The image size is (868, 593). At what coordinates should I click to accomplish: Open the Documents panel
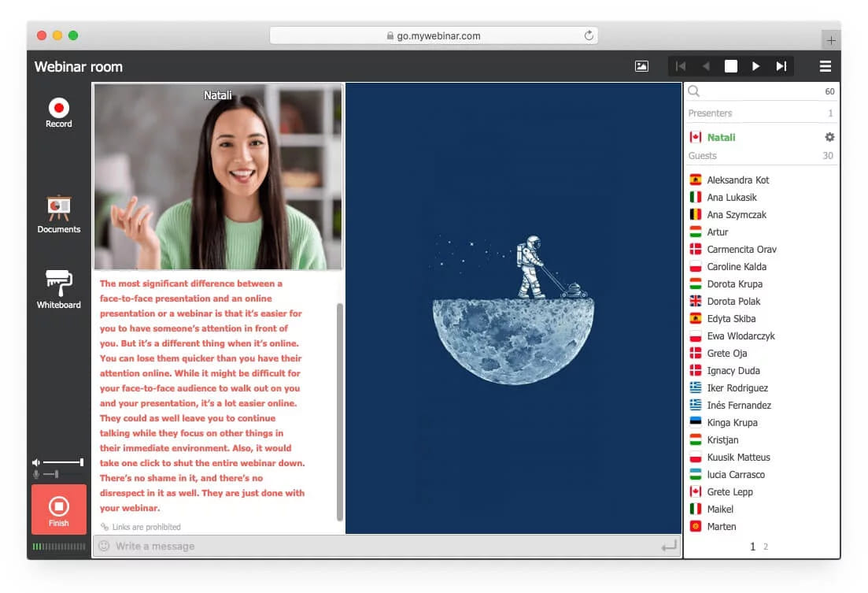tap(59, 214)
